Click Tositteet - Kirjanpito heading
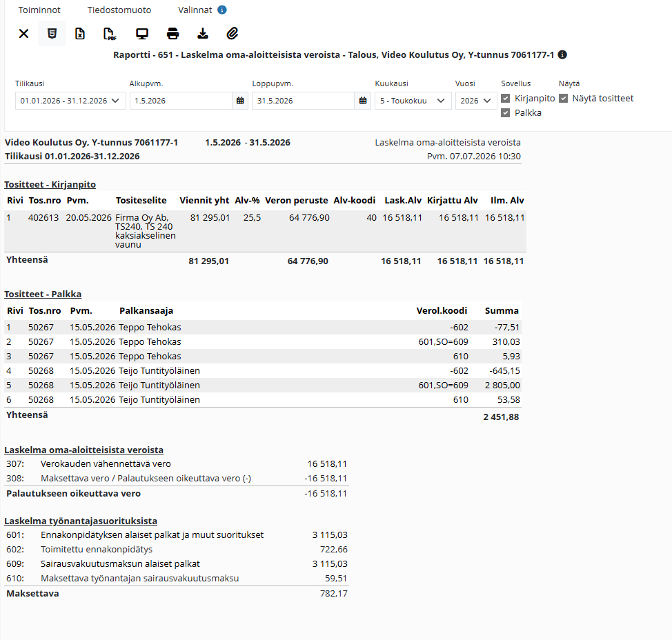This screenshot has height=640, width=672. click(50, 185)
